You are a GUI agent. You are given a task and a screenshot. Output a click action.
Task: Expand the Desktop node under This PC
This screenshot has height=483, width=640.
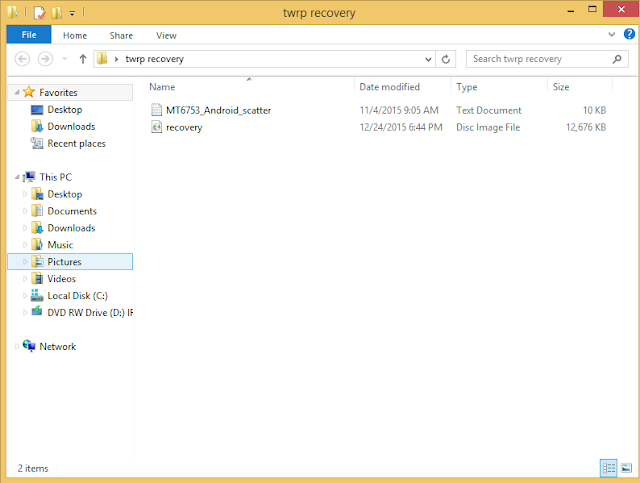(x=25, y=194)
